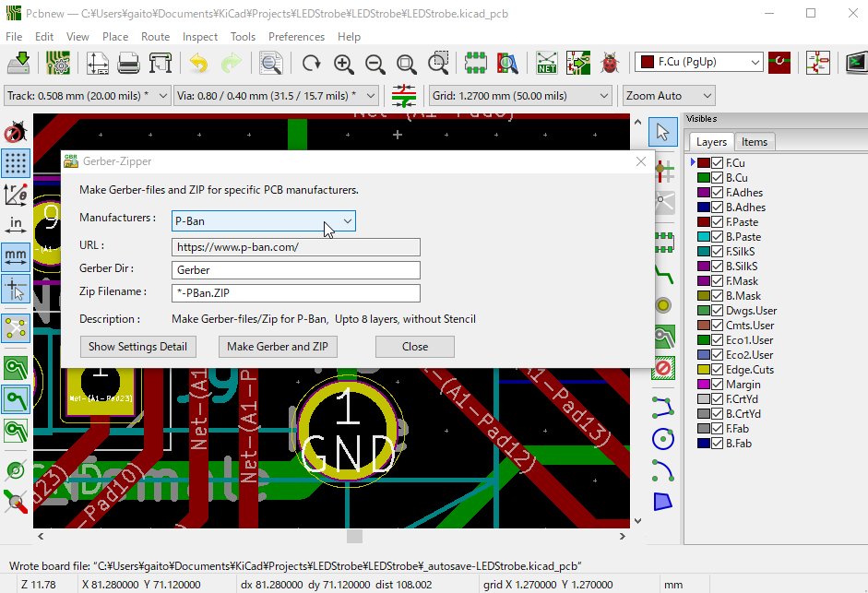Click Zoom to selection icon

(438, 63)
